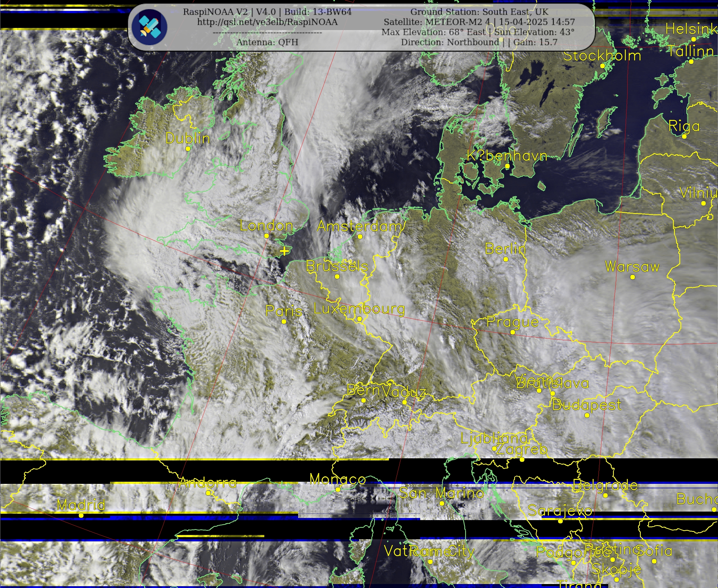Click the yellow dot marking Monaco
The image size is (718, 588).
[338, 490]
